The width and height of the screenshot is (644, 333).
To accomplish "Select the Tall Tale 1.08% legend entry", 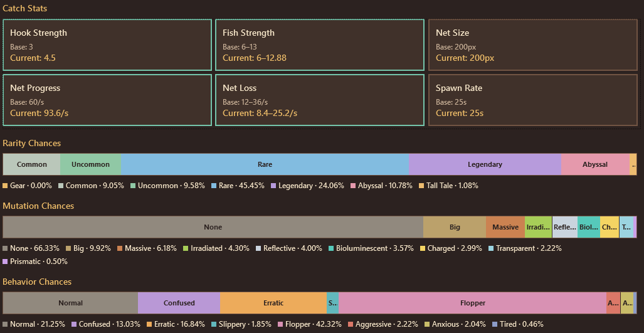I will point(448,186).
